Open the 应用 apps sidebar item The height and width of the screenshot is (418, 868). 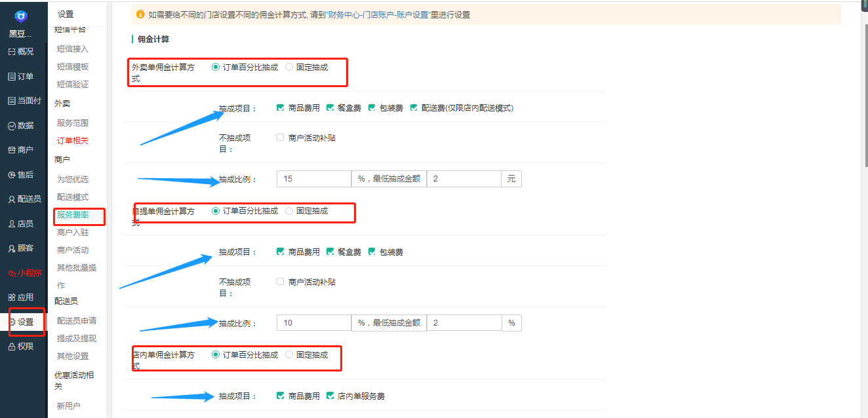pyautogui.click(x=21, y=297)
